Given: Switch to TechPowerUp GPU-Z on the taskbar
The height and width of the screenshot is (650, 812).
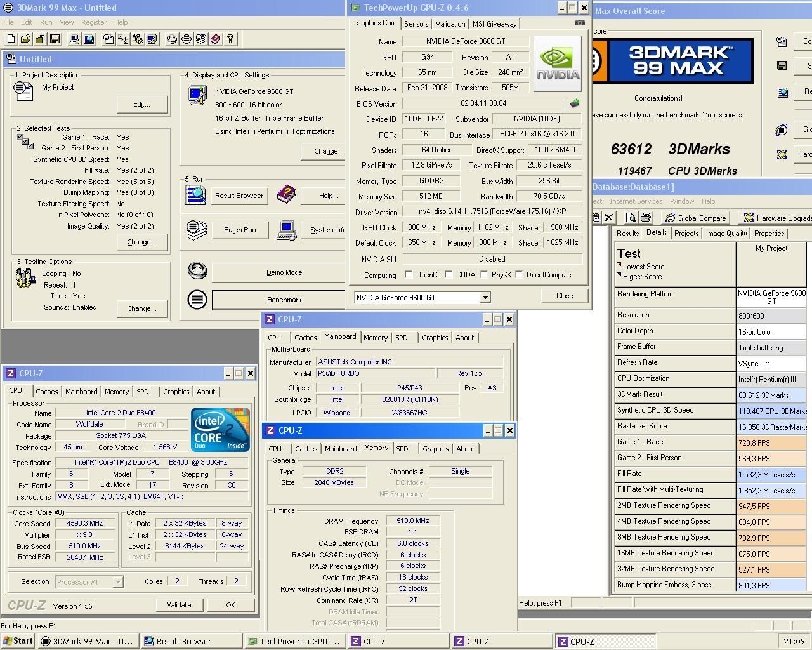Looking at the screenshot, I should click(x=296, y=642).
